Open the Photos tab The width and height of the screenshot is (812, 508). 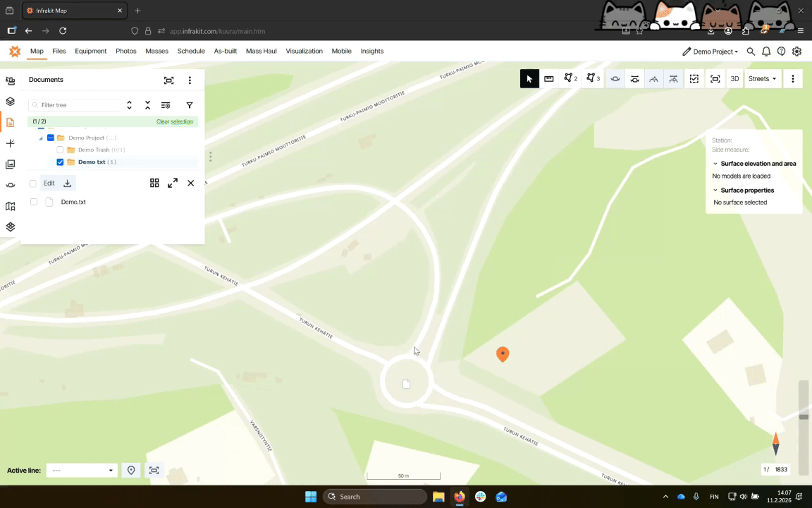[x=126, y=52]
